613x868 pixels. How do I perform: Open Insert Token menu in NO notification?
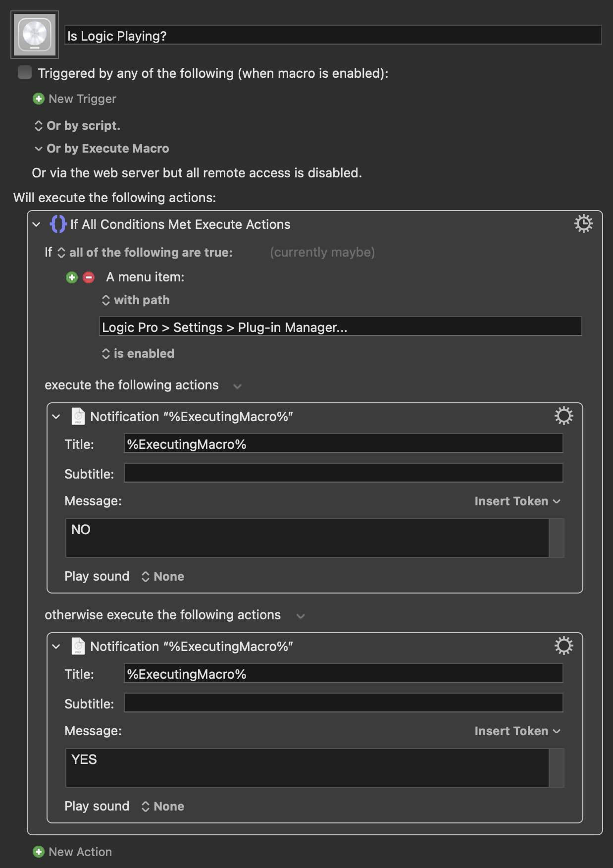pyautogui.click(x=517, y=501)
